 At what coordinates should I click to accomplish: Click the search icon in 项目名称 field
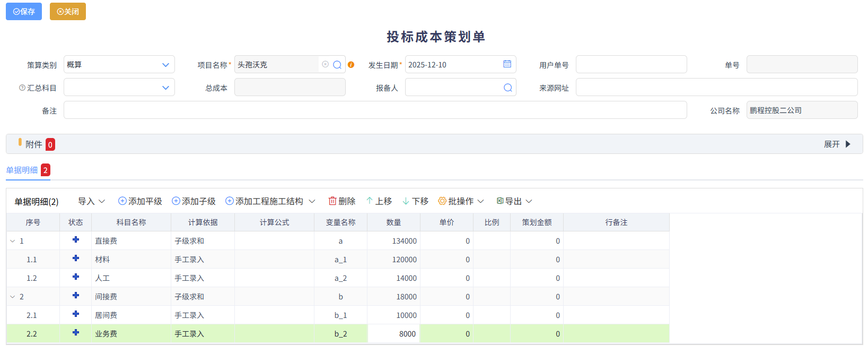coord(337,65)
